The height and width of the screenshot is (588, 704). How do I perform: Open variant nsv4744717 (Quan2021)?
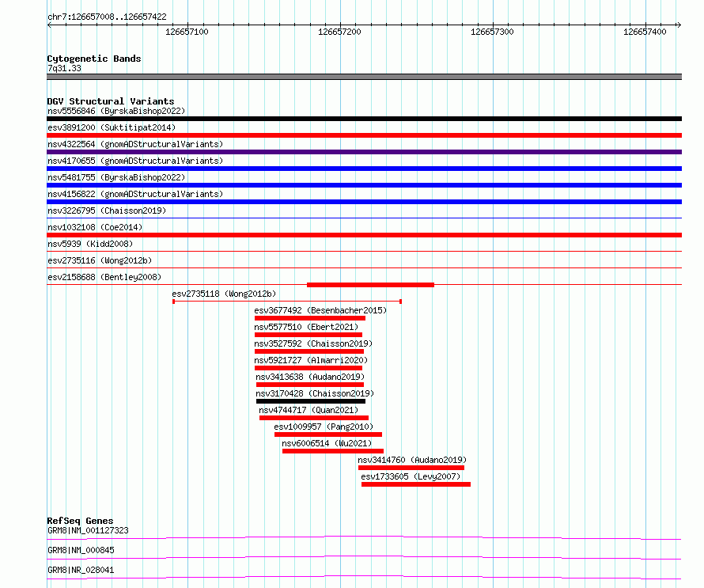[x=309, y=410]
